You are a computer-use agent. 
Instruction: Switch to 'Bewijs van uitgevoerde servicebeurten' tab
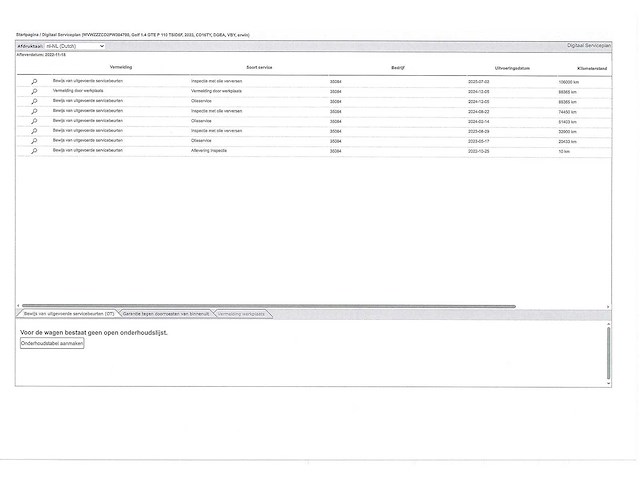(x=67, y=314)
